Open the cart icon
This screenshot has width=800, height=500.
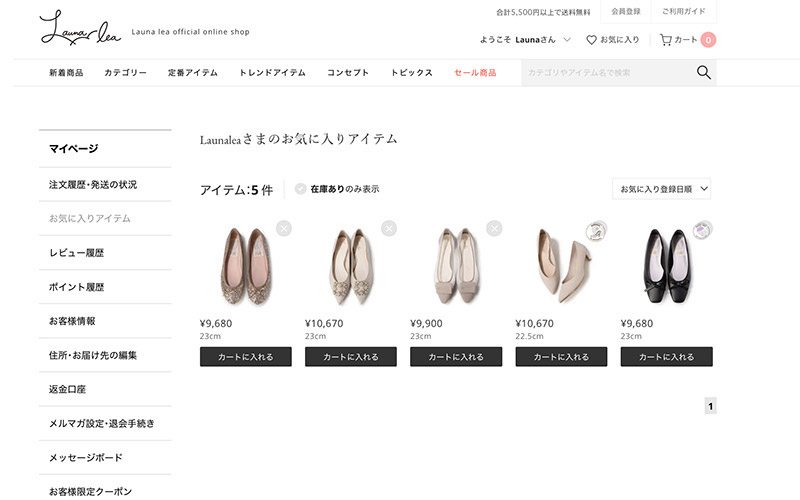[666, 40]
